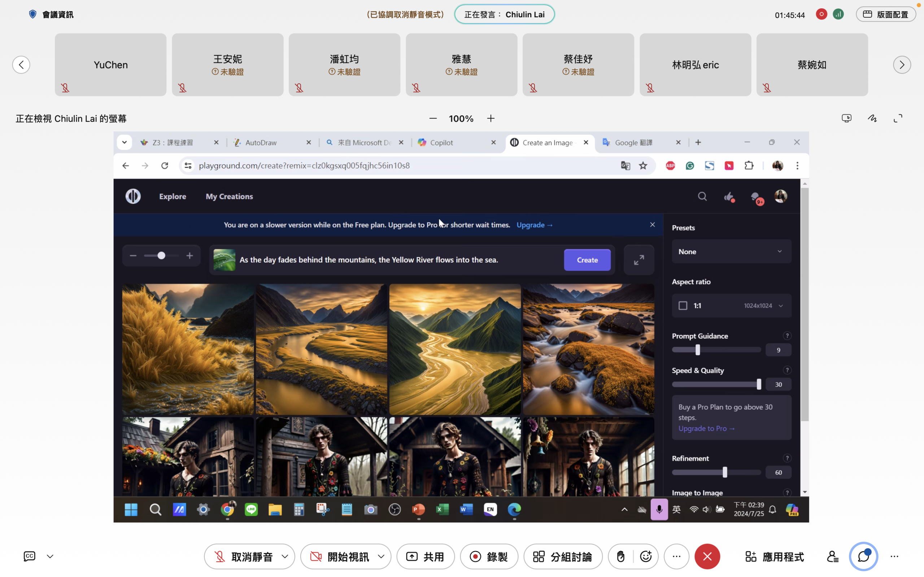The height and width of the screenshot is (577, 924).
Task: Open the My Creations menu
Action: coord(229,196)
